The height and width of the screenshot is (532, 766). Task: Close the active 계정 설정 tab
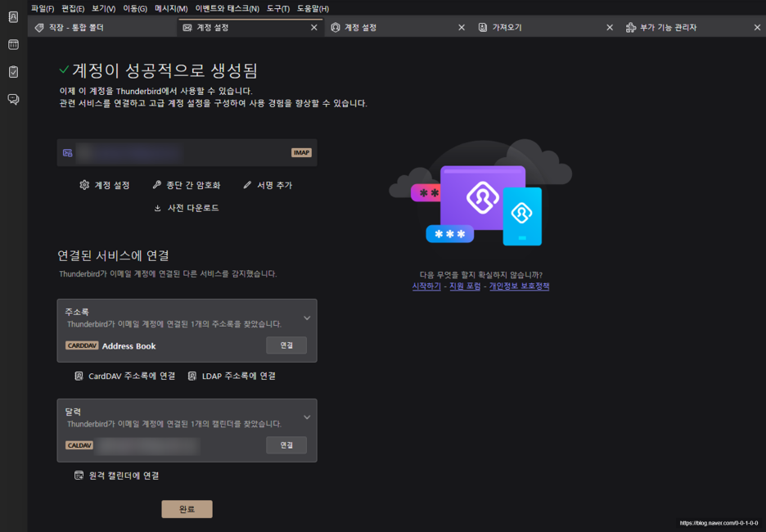tap(314, 28)
